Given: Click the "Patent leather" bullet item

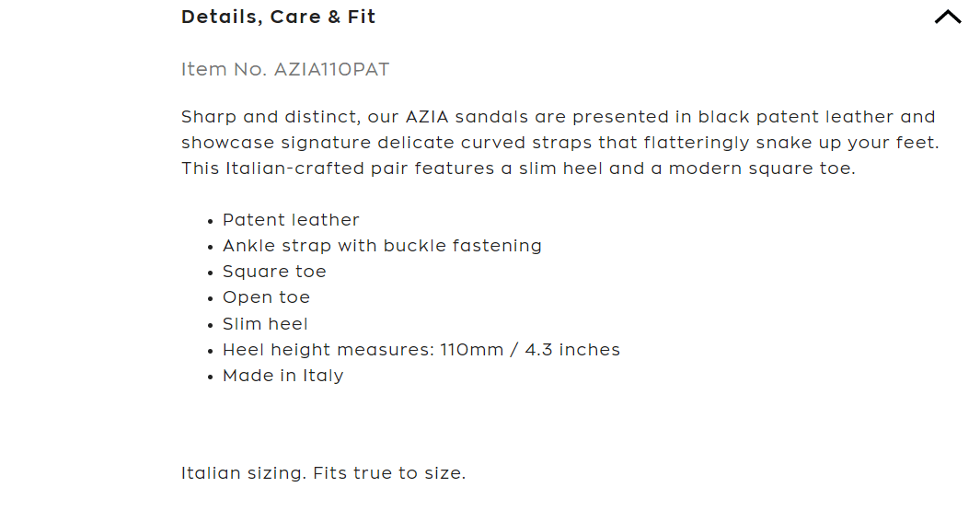Looking at the screenshot, I should click(291, 220).
